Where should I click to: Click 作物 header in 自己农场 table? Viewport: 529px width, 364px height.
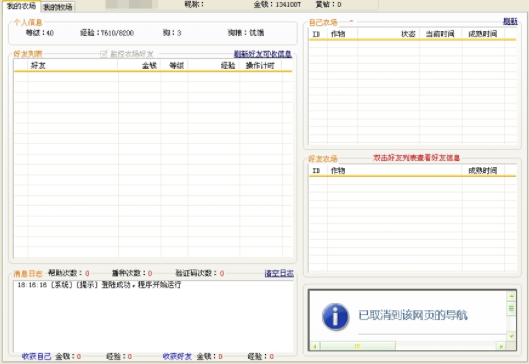point(342,34)
